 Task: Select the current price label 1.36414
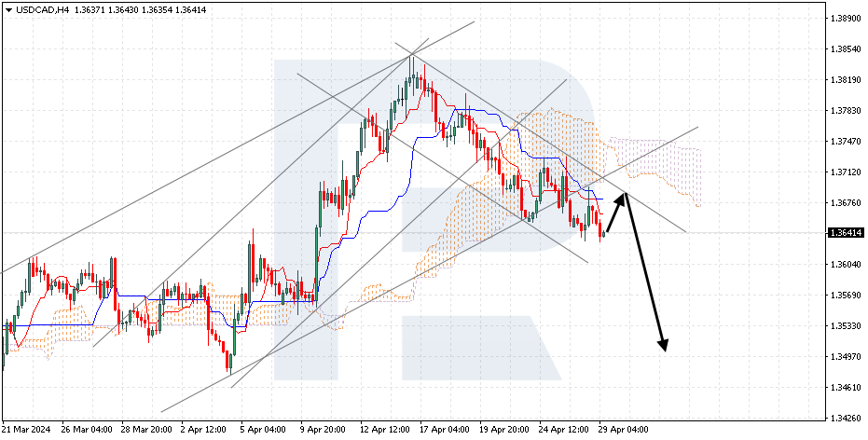[x=847, y=233]
